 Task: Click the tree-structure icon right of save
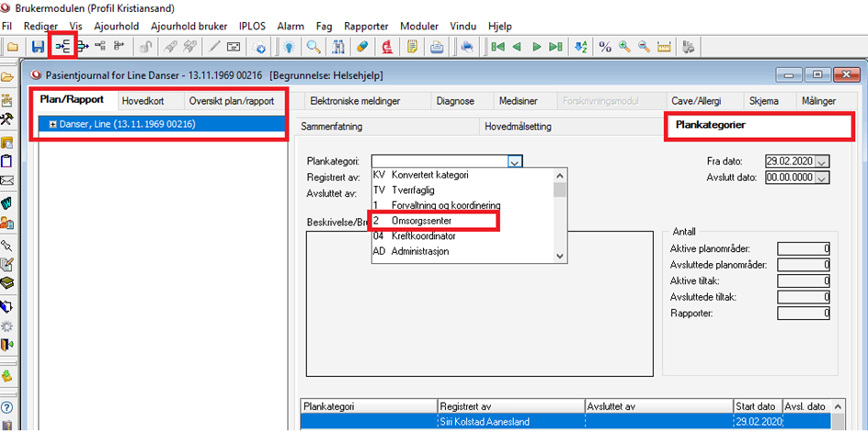tap(62, 46)
